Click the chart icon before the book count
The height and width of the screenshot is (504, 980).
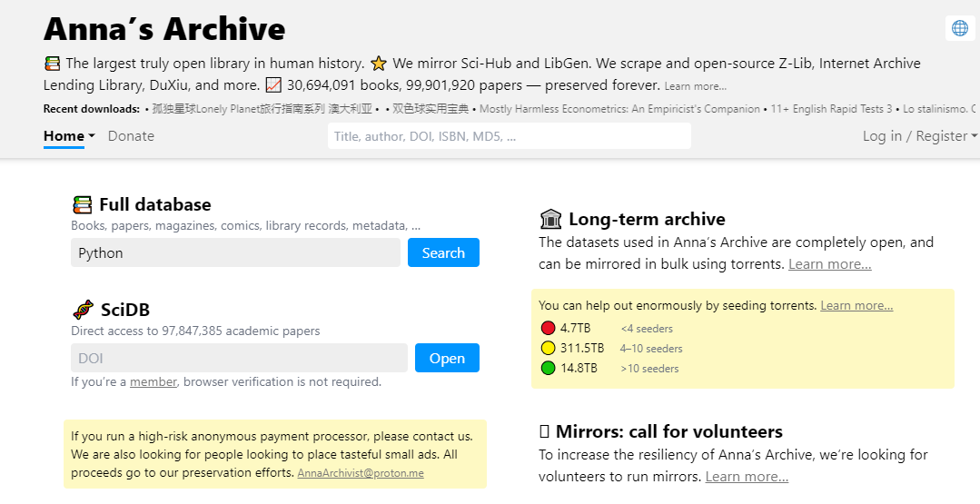point(273,85)
